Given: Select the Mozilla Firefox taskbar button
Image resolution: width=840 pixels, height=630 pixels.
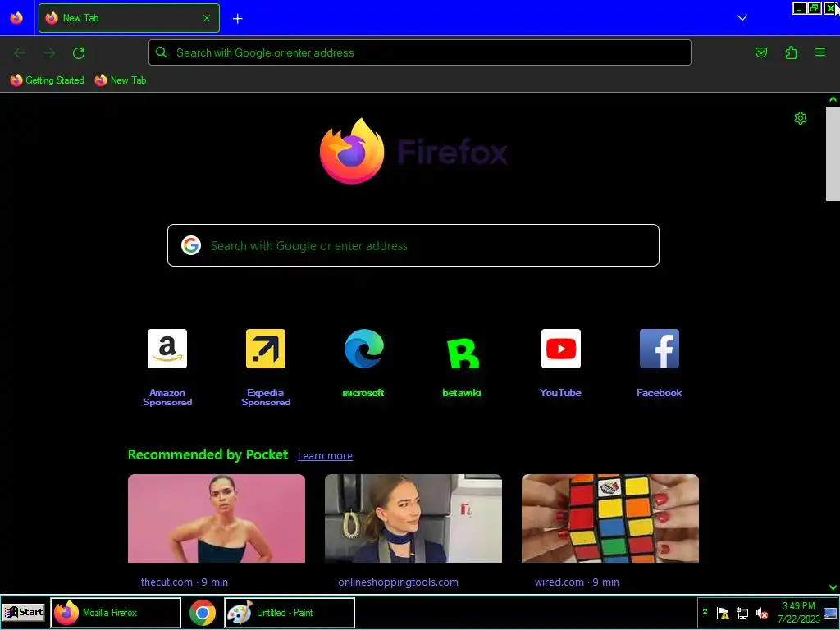Looking at the screenshot, I should [116, 612].
